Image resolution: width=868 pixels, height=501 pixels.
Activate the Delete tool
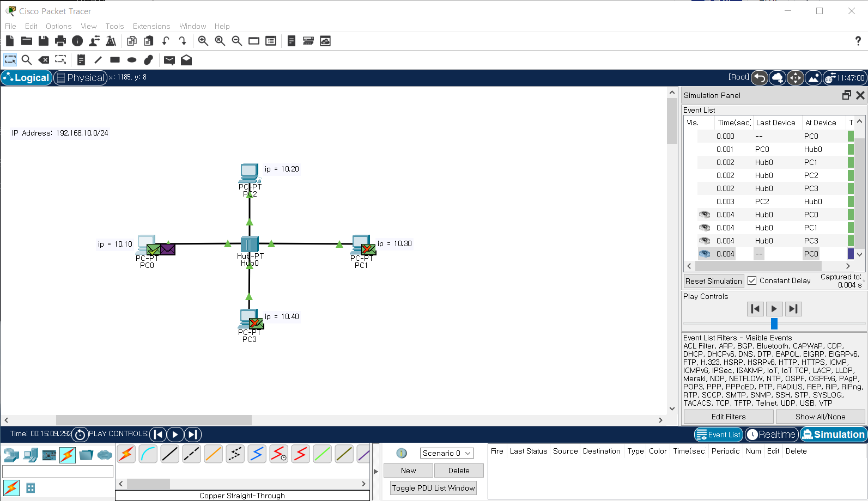click(44, 60)
